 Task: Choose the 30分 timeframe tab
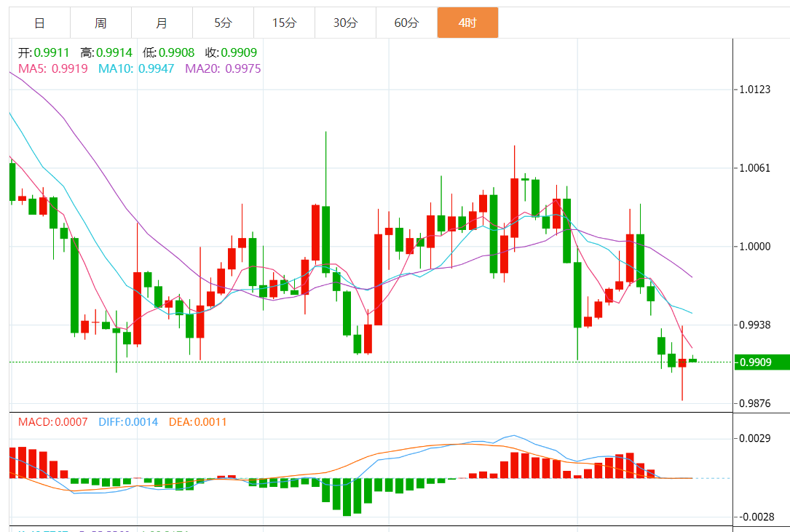345,23
